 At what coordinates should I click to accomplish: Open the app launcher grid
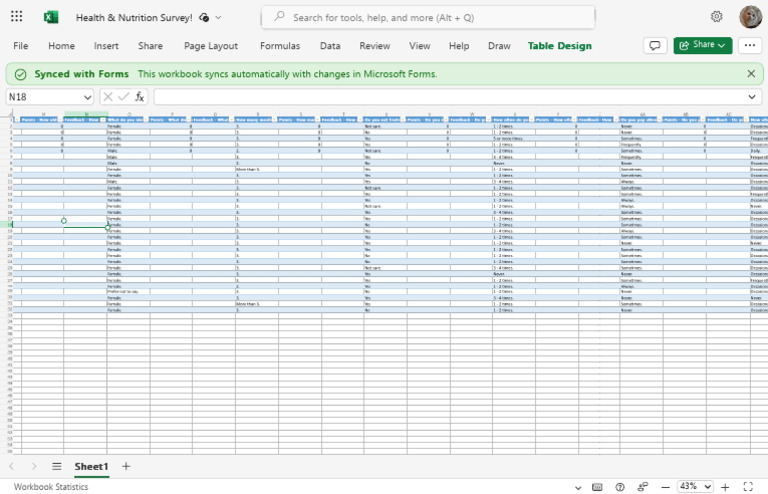pos(17,17)
